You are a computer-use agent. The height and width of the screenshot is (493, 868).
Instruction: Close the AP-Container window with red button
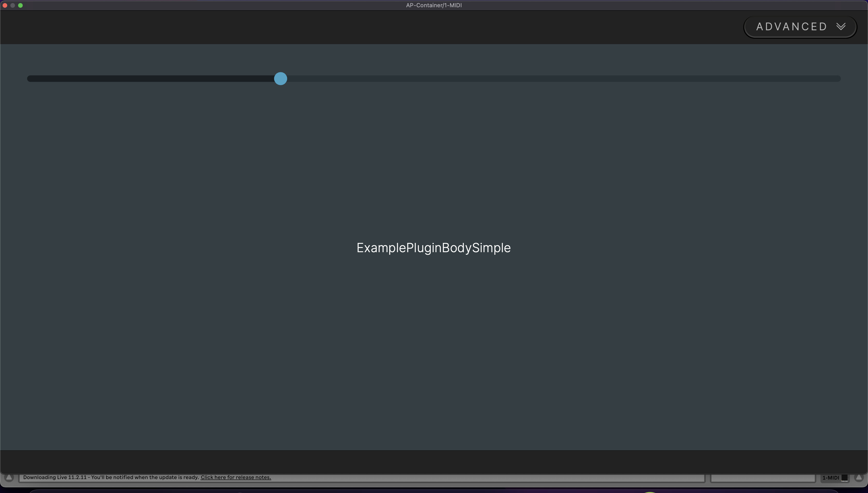pos(5,5)
